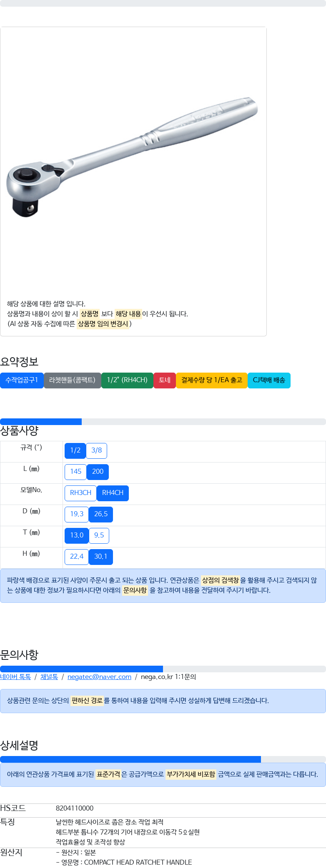Viewport: 326px width, 868px height.
Task: Select length 145 mm option
Action: (x=76, y=472)
